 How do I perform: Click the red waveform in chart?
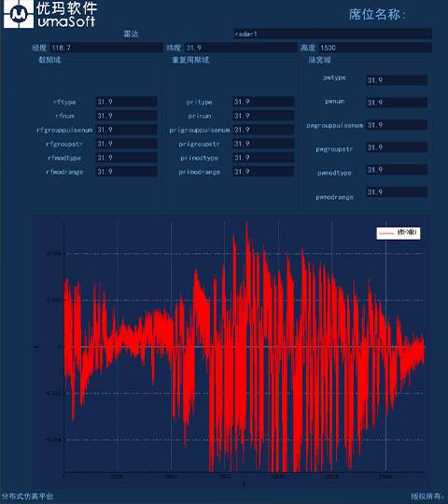click(x=245, y=347)
